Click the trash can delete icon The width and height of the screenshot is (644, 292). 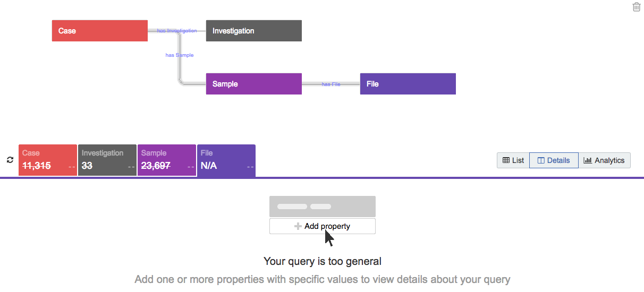[x=637, y=7]
